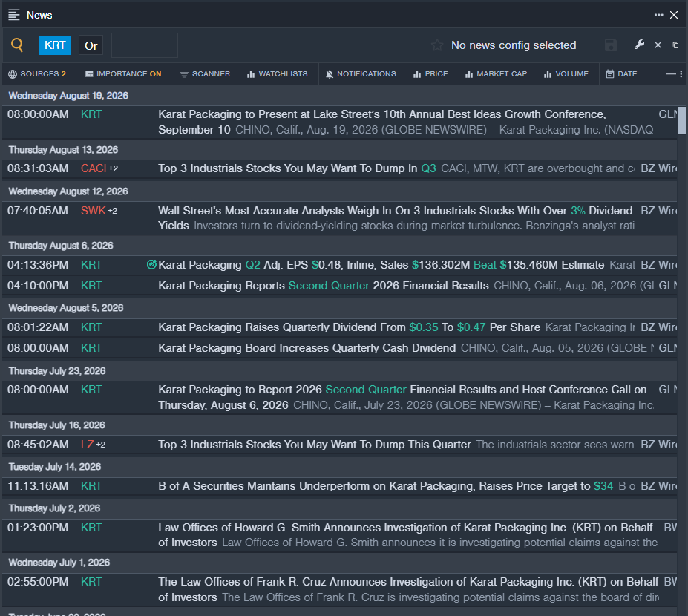Image resolution: width=688 pixels, height=616 pixels.
Task: Click the News panel menu icon
Action: [14, 15]
